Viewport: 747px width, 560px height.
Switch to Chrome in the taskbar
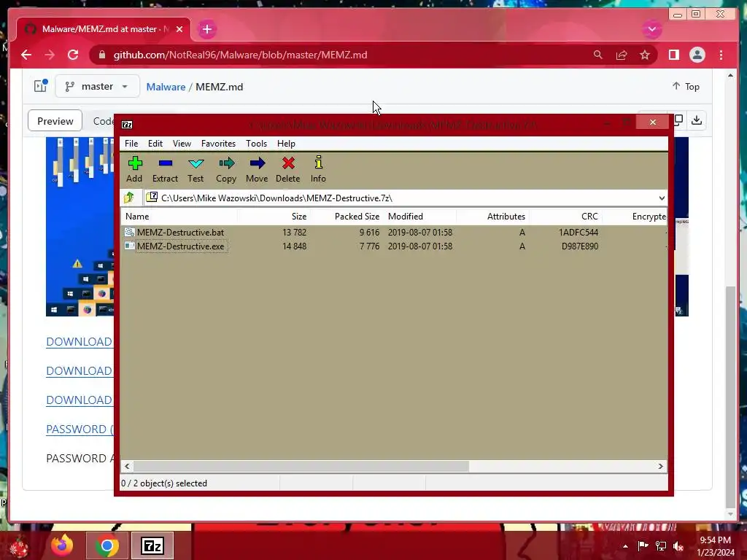coord(107,545)
